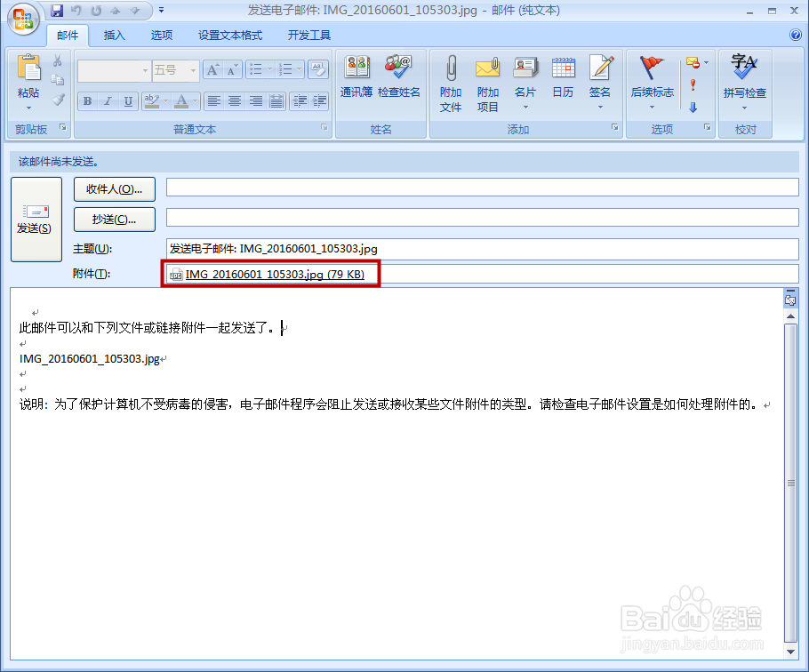Click 附加项目 attach item icon
Viewport: 809px width, 672px height.
click(487, 84)
